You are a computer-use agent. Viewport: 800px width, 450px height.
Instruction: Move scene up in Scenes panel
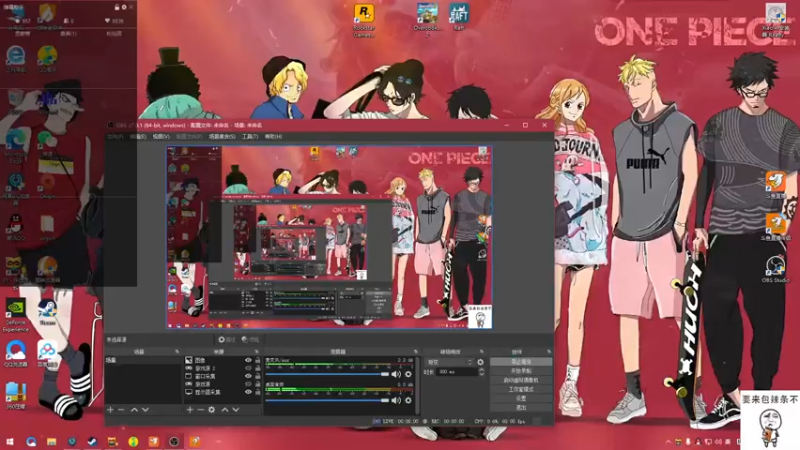pyautogui.click(x=134, y=410)
